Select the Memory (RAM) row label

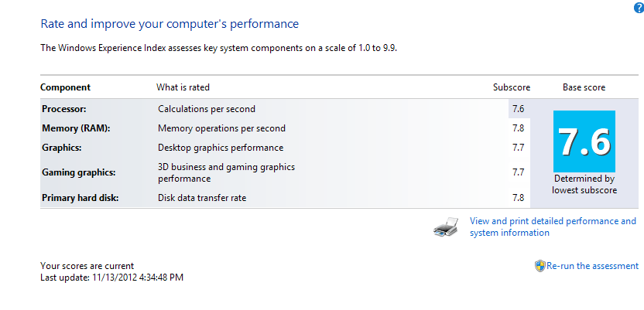point(77,128)
